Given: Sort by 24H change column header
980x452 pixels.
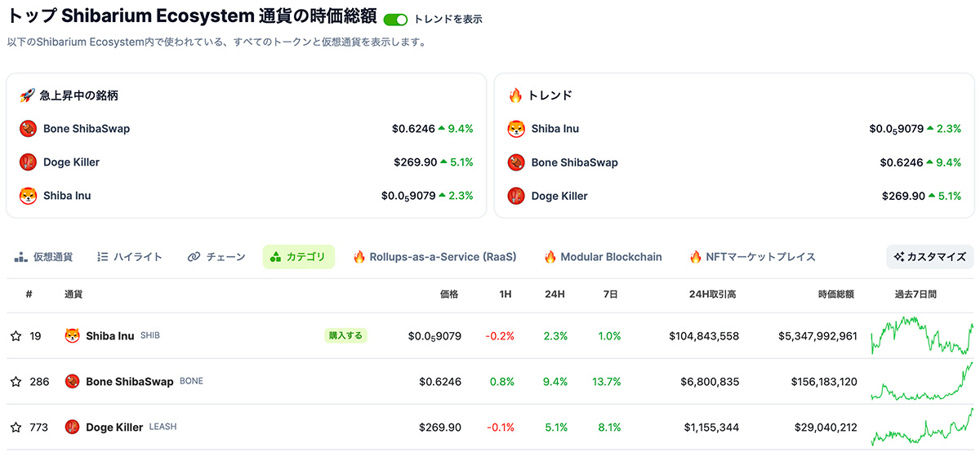Looking at the screenshot, I should [x=555, y=295].
